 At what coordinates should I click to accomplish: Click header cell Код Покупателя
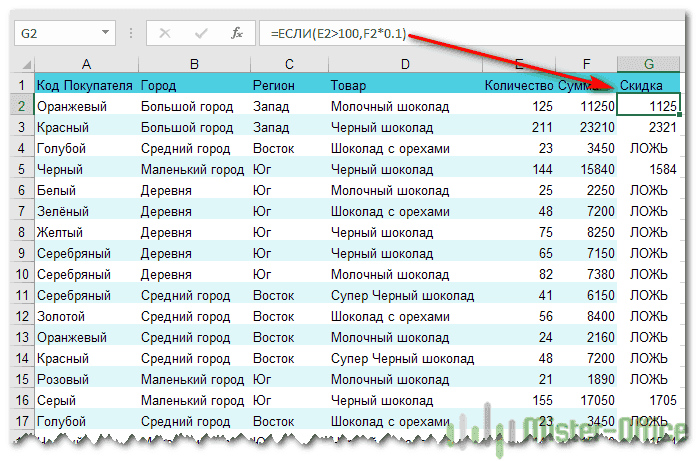click(x=86, y=85)
